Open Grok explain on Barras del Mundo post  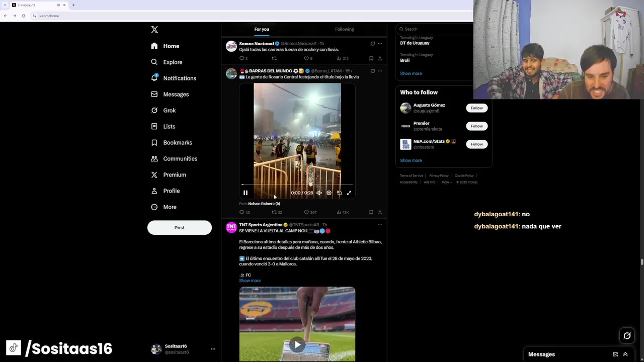point(372,71)
